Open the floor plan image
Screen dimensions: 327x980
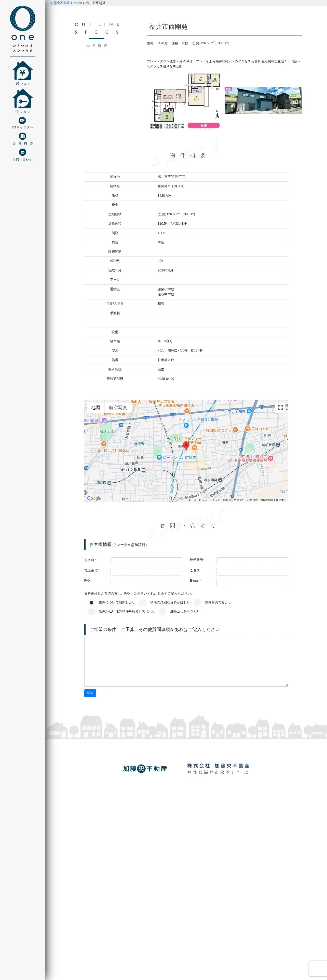pyautogui.click(x=186, y=101)
